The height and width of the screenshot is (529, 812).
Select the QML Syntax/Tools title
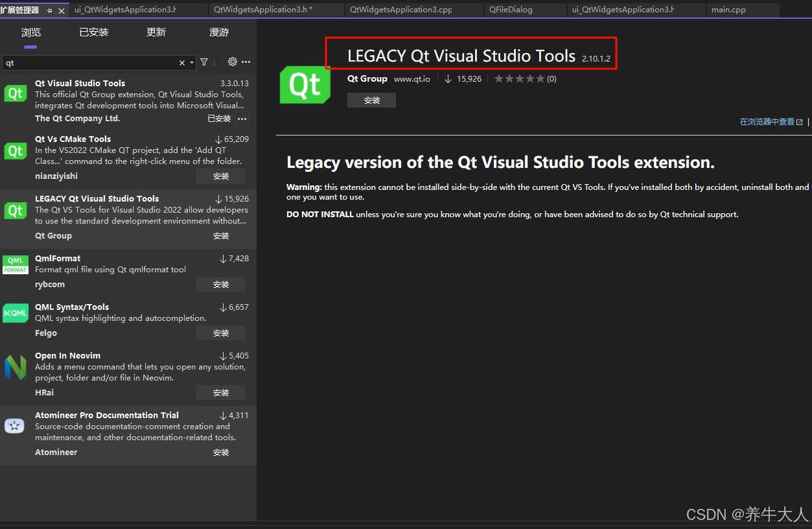click(x=72, y=307)
